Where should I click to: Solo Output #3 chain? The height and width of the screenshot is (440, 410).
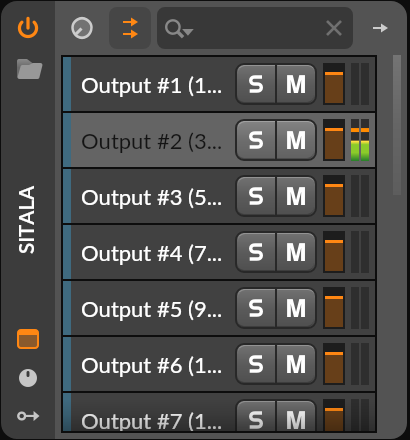click(x=256, y=196)
